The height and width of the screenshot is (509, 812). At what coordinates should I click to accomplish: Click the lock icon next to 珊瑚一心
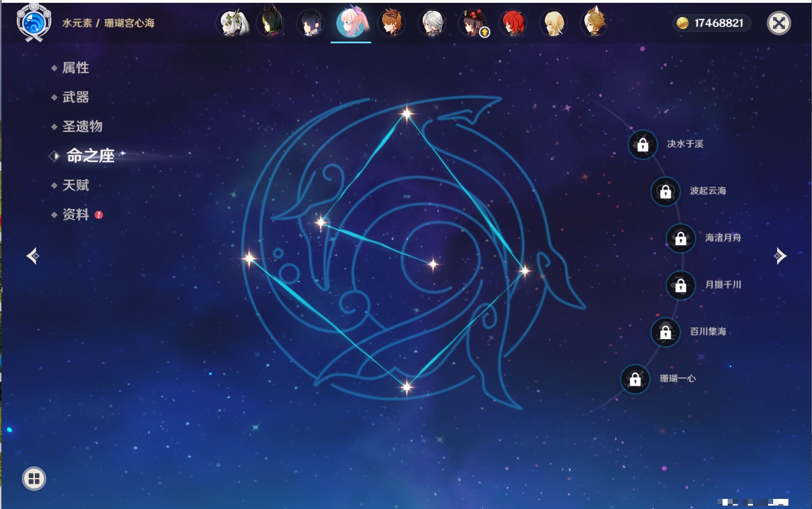[x=635, y=379]
